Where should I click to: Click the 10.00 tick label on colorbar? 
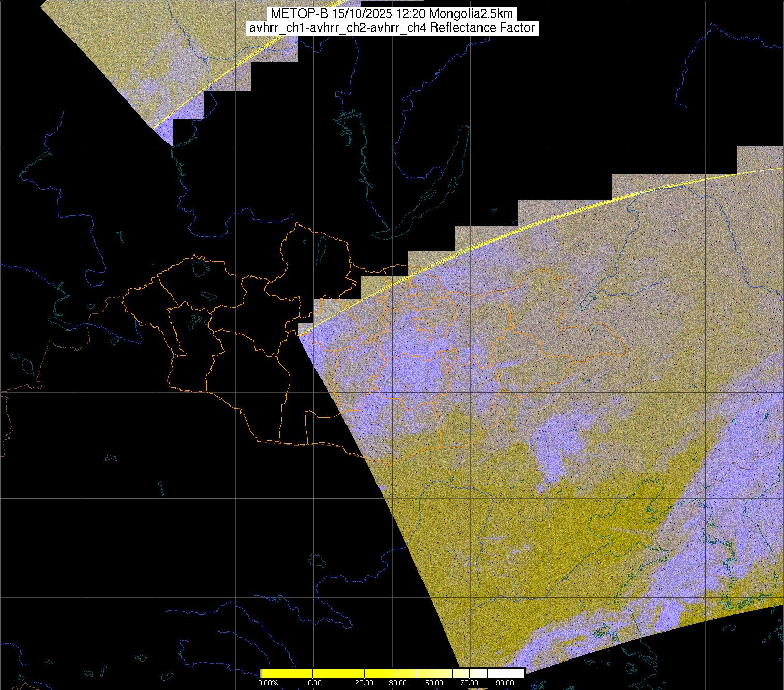coord(313,683)
